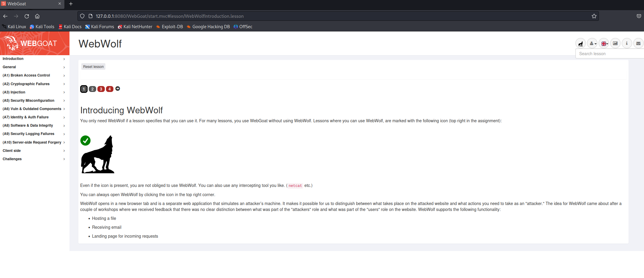Bookmark this page with the star icon
Viewport: 644px width, 278px height.
(594, 16)
